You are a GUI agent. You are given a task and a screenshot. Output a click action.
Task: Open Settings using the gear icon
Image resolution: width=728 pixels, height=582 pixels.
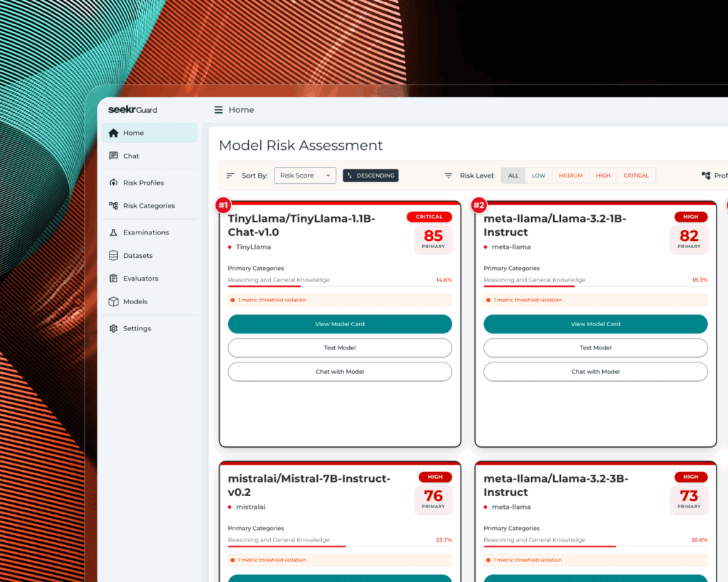point(114,328)
